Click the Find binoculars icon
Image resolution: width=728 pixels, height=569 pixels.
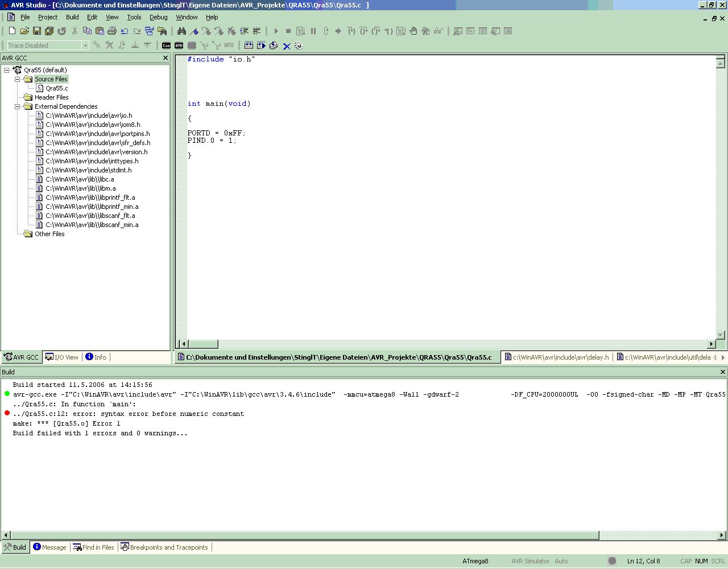tap(181, 31)
